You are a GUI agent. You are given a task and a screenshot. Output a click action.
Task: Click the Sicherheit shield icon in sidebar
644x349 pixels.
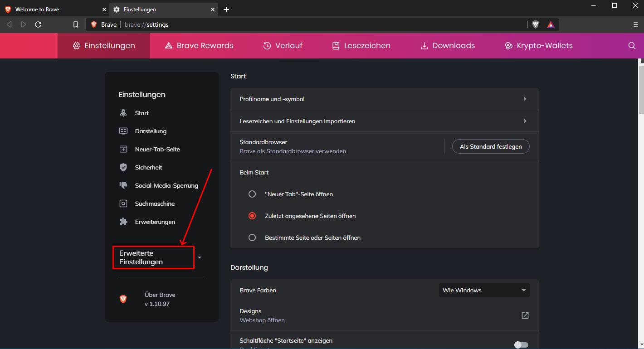[123, 167]
